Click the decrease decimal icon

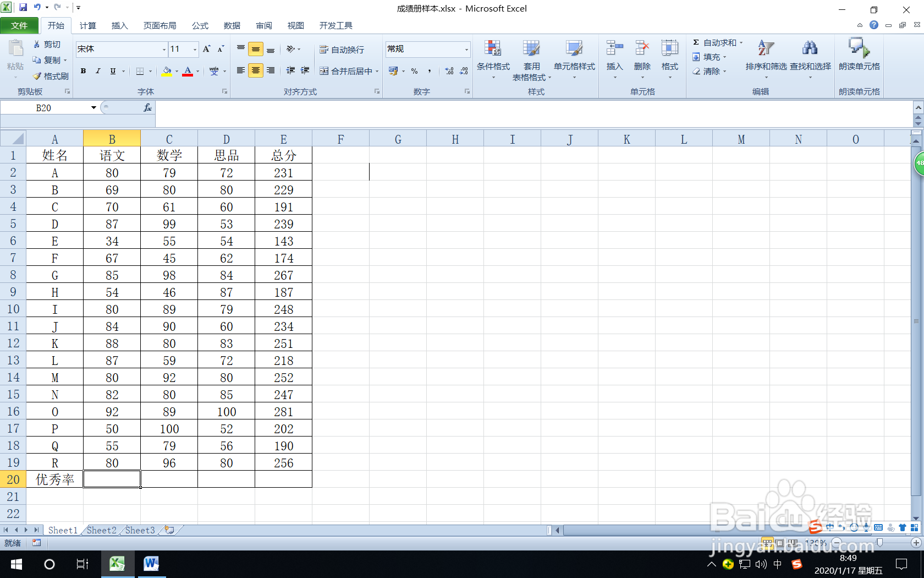pyautogui.click(x=464, y=71)
